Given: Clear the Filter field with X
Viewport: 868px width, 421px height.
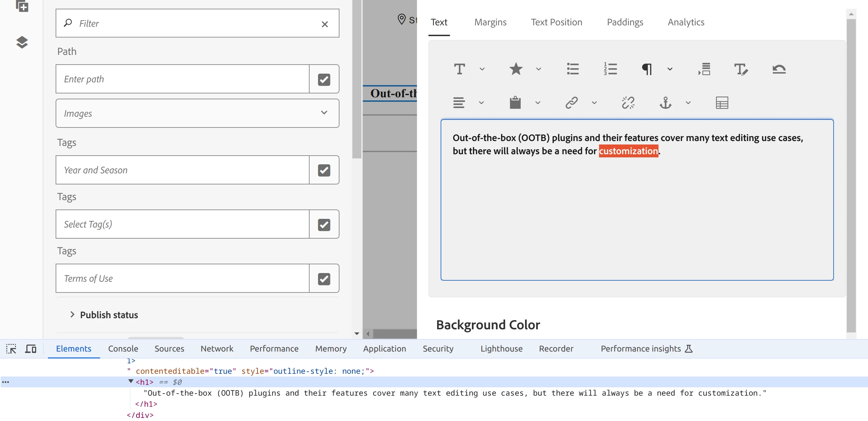Looking at the screenshot, I should tap(325, 24).
